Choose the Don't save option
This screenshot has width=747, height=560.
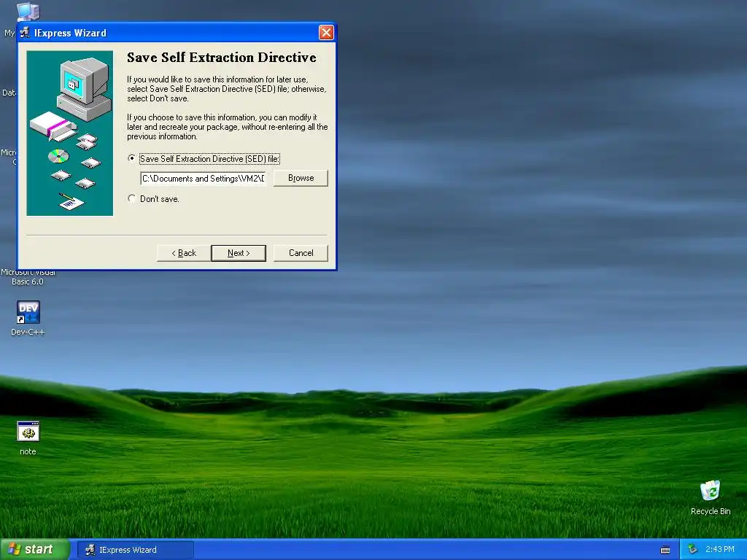pos(132,198)
